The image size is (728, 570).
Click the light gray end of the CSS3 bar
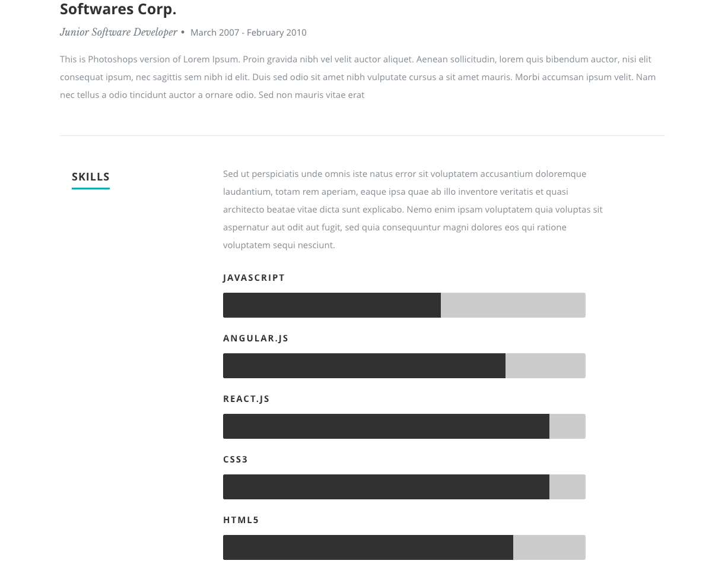pos(567,487)
